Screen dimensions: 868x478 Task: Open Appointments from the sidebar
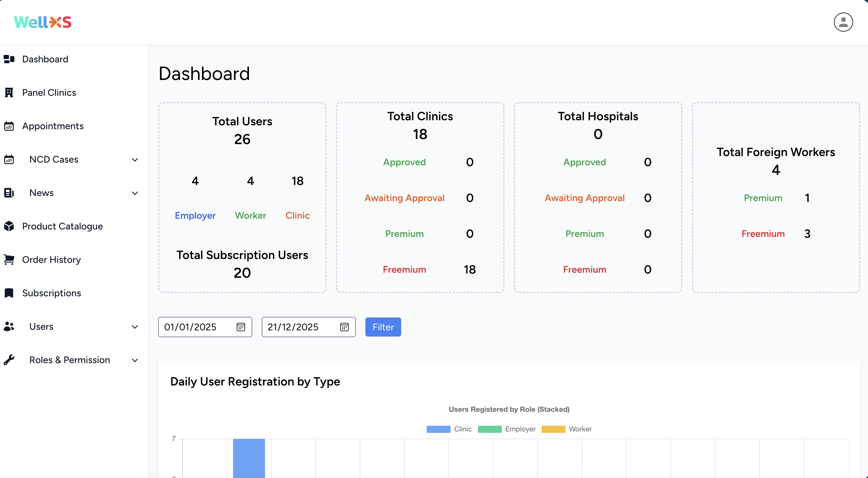(x=53, y=126)
